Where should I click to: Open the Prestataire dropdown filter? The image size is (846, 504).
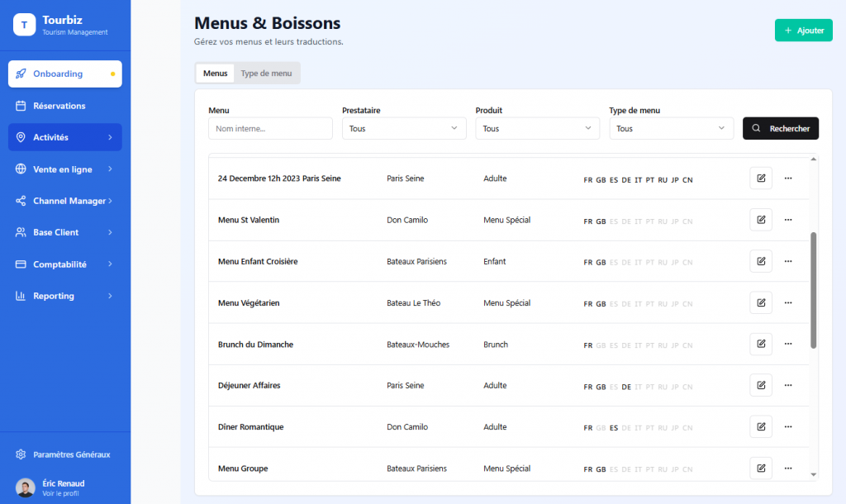tap(404, 129)
